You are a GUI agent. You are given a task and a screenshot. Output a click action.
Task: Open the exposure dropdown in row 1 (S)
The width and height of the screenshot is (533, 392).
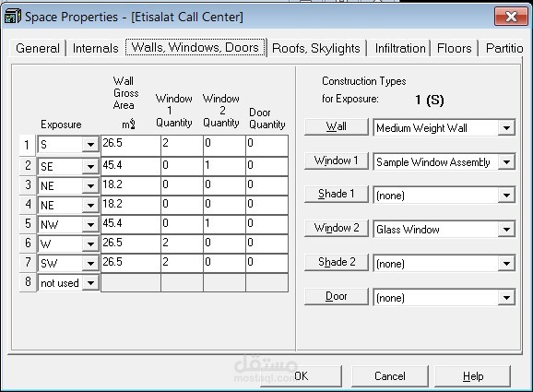point(90,145)
